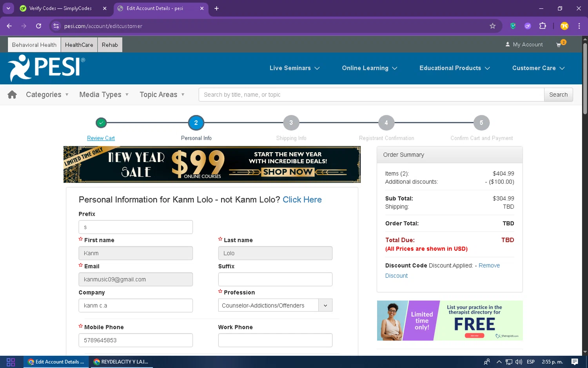588x368 pixels.
Task: View site information icon in address bar
Action: (x=56, y=26)
